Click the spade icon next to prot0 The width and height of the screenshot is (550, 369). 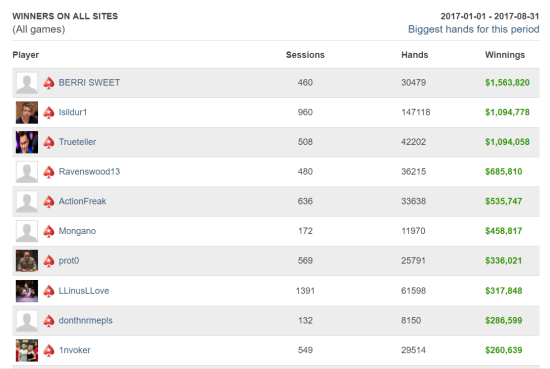click(x=49, y=261)
